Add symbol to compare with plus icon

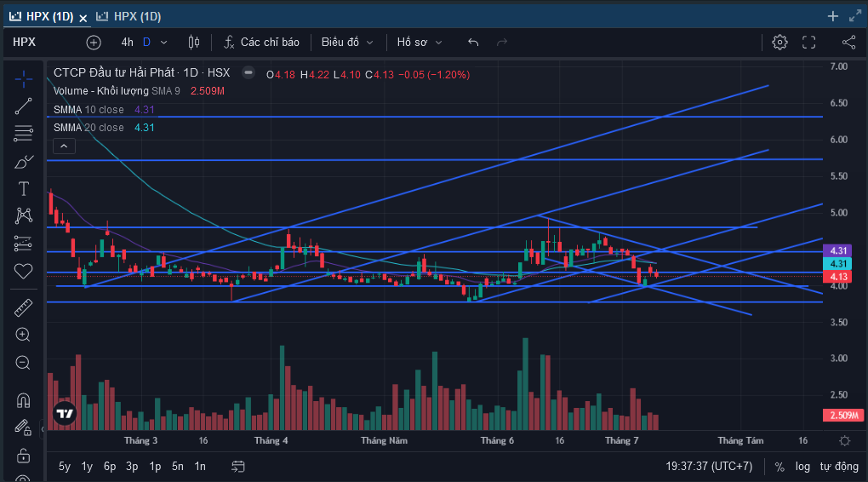click(94, 42)
